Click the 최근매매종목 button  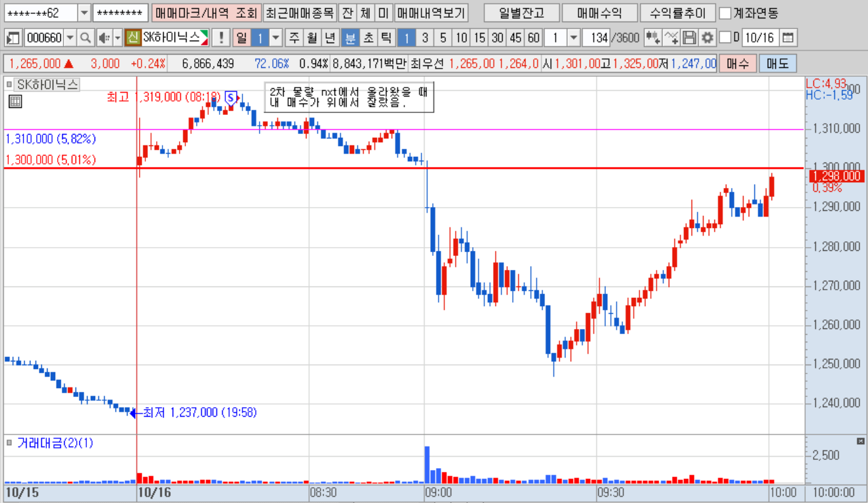point(299,13)
